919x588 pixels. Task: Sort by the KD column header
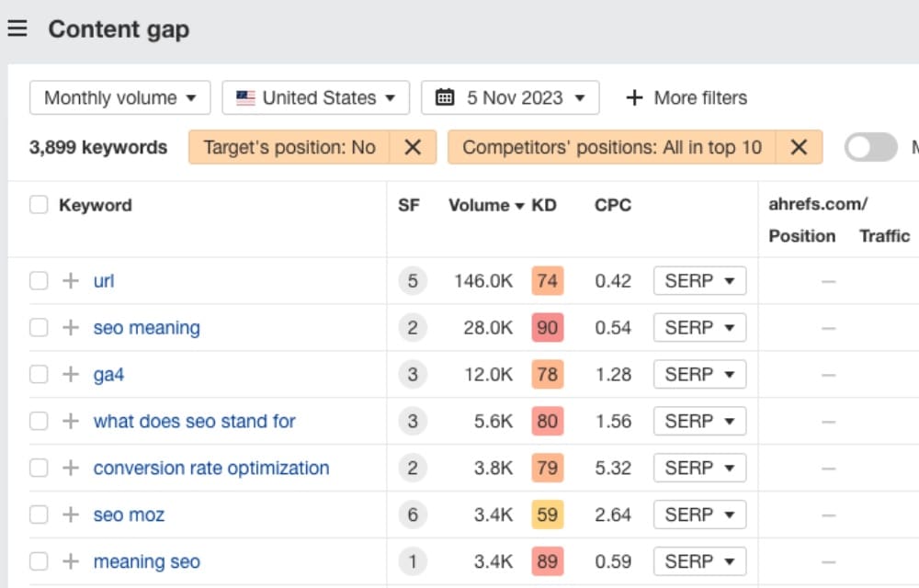pyautogui.click(x=544, y=205)
